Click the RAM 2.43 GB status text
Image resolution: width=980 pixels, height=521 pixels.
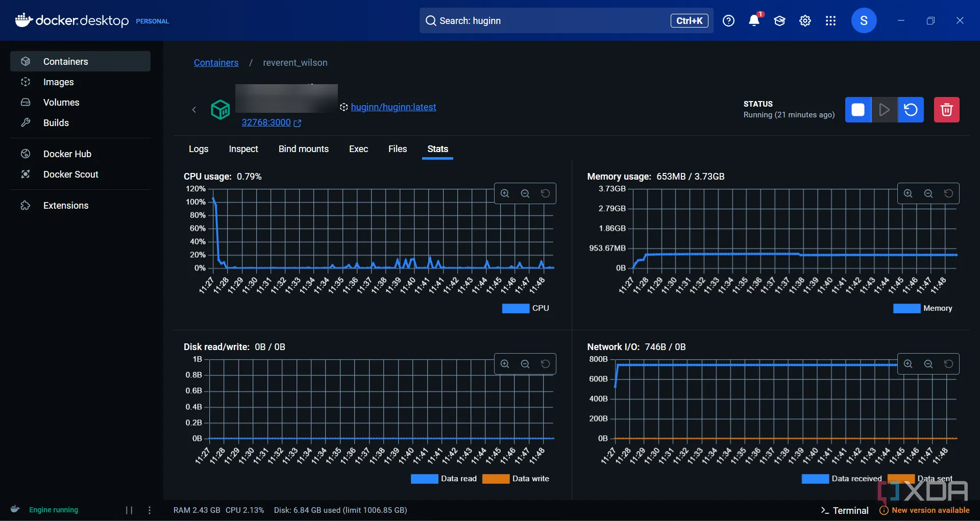click(x=197, y=510)
